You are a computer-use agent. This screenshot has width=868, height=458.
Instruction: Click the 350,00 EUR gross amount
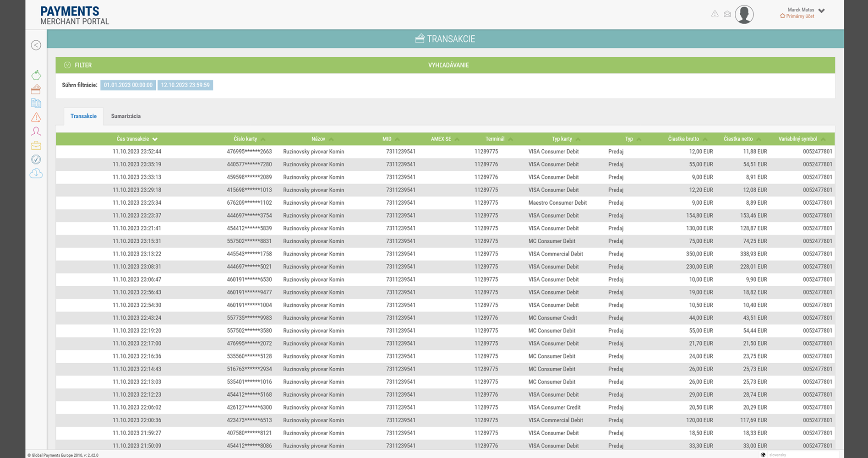[699, 254]
